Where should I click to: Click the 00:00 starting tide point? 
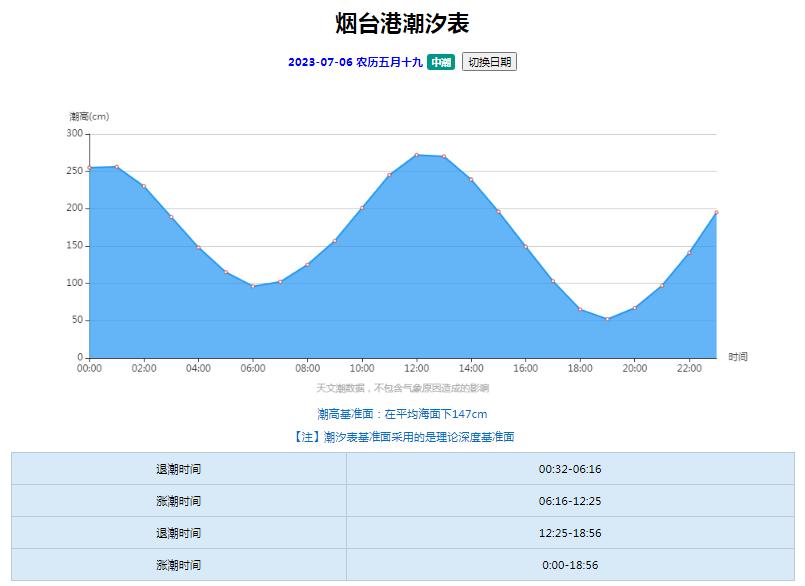(x=90, y=167)
